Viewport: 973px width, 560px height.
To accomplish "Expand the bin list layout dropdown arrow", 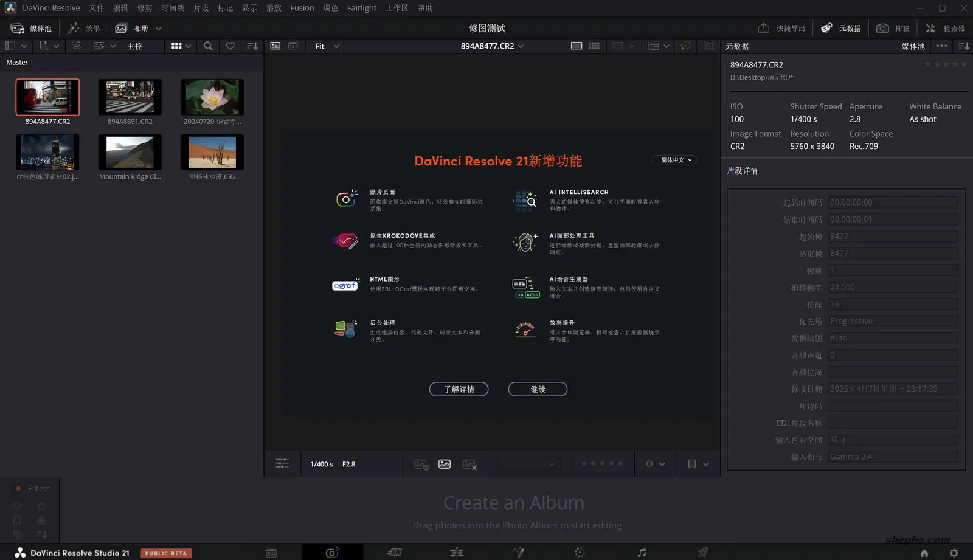I will click(24, 46).
